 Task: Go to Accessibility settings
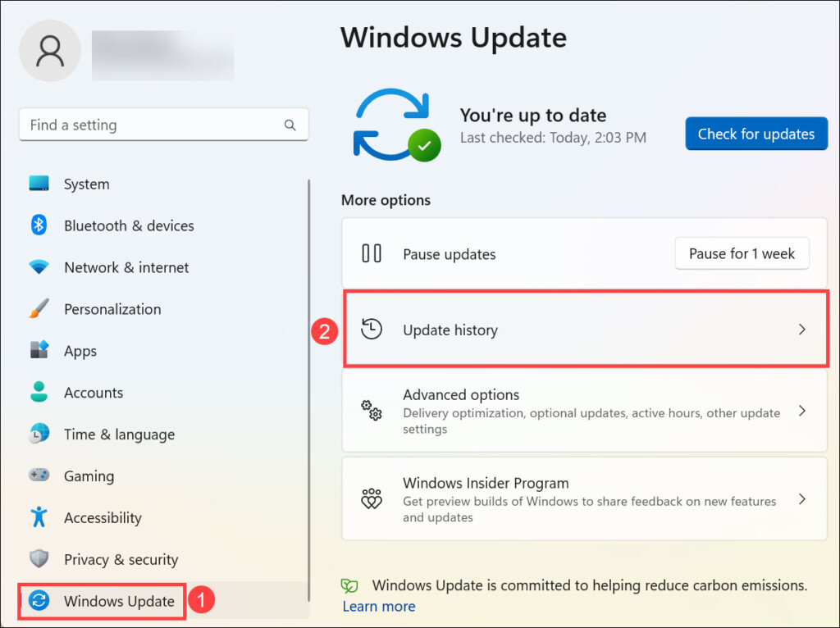(x=163, y=517)
